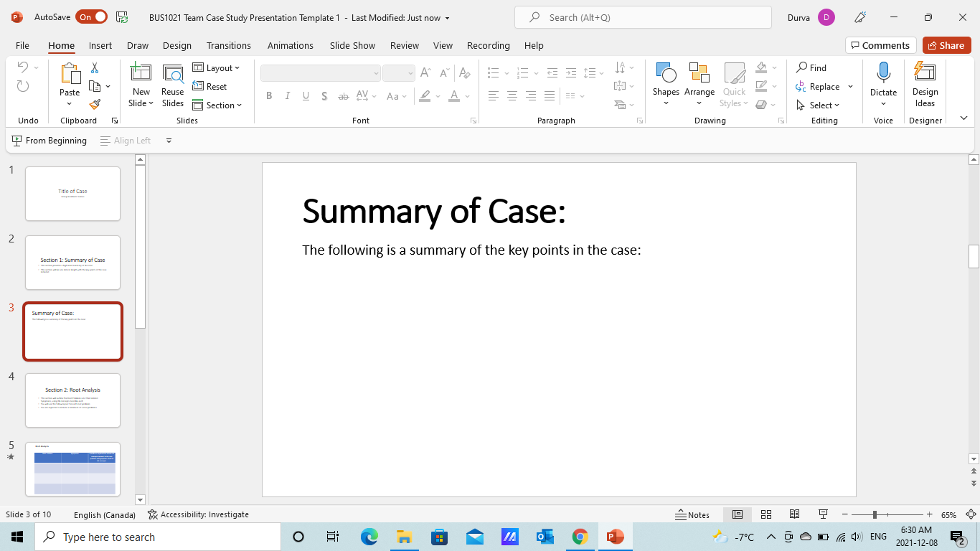Click the Text Highlight Color button
Screen dimensions: 980x551
[425, 96]
